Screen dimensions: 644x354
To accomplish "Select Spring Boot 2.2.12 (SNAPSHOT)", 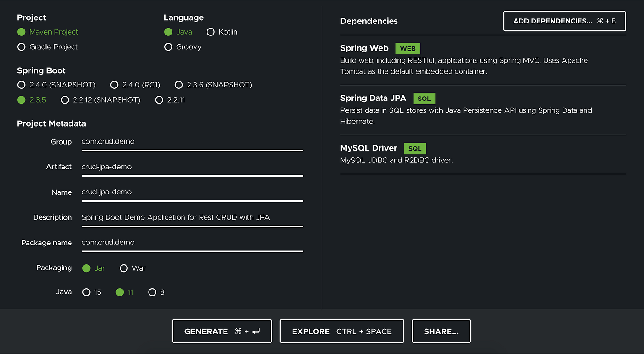I will (101, 100).
